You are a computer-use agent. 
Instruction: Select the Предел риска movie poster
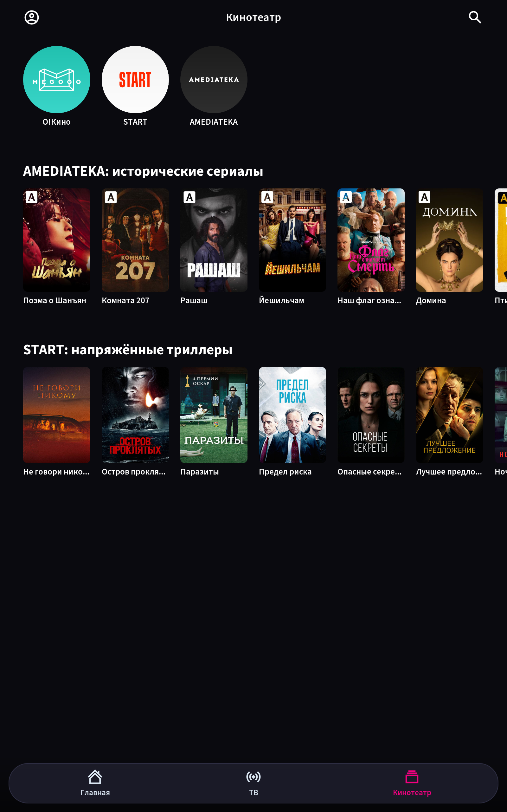(292, 415)
